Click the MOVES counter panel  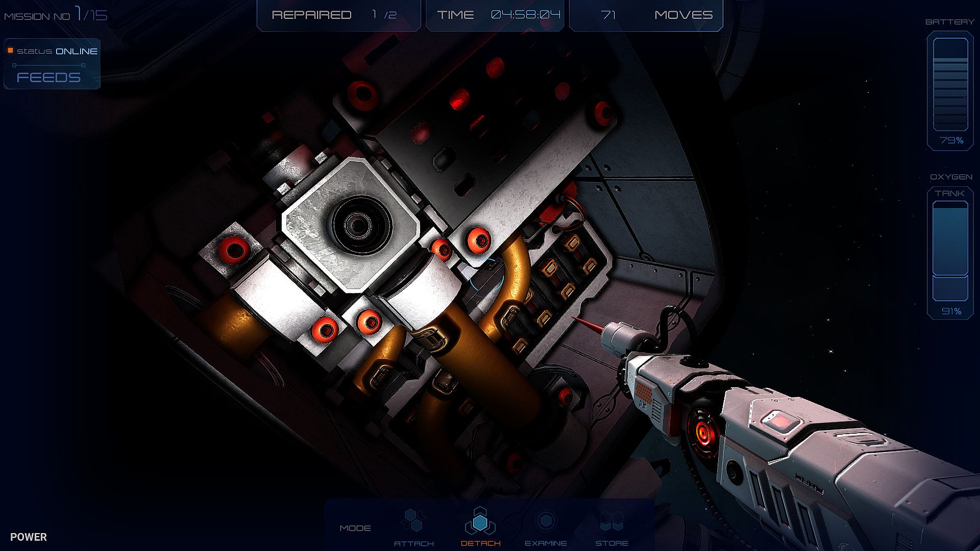click(646, 15)
